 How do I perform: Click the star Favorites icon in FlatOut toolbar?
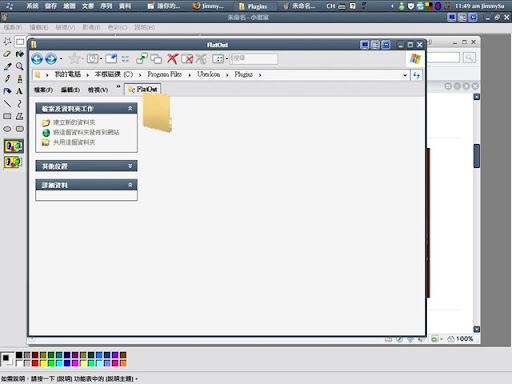[74, 59]
